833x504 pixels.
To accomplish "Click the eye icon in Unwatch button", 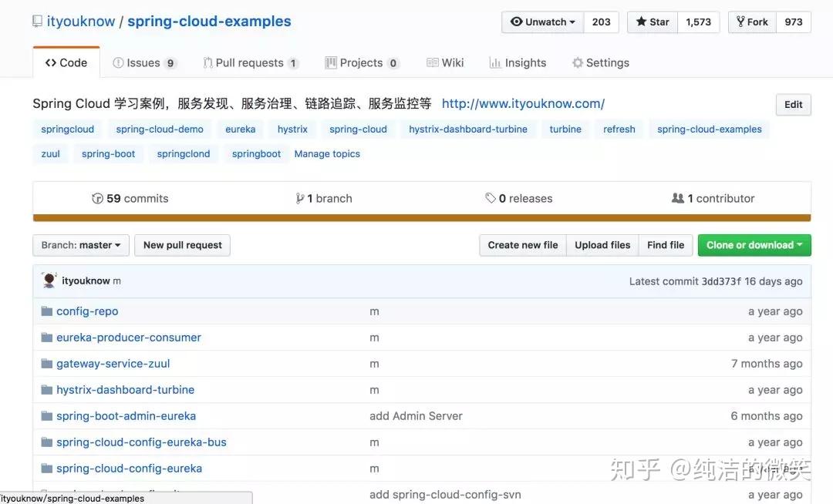I will (x=516, y=22).
